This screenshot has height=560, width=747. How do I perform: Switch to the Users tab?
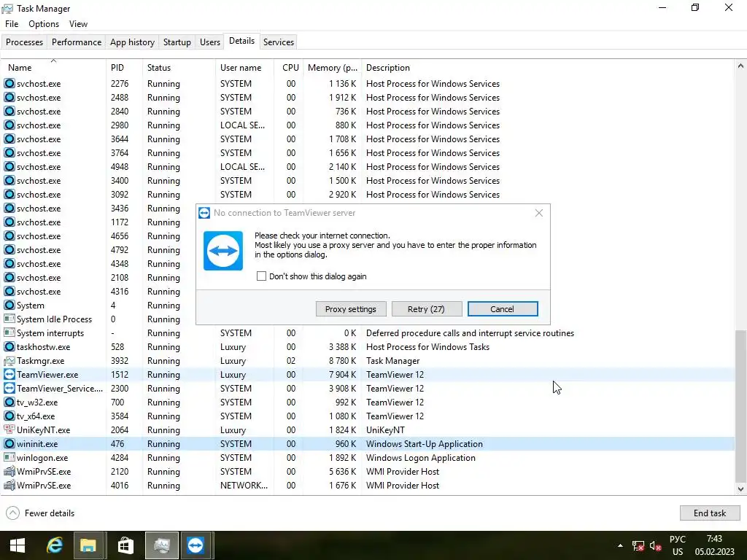(x=210, y=42)
